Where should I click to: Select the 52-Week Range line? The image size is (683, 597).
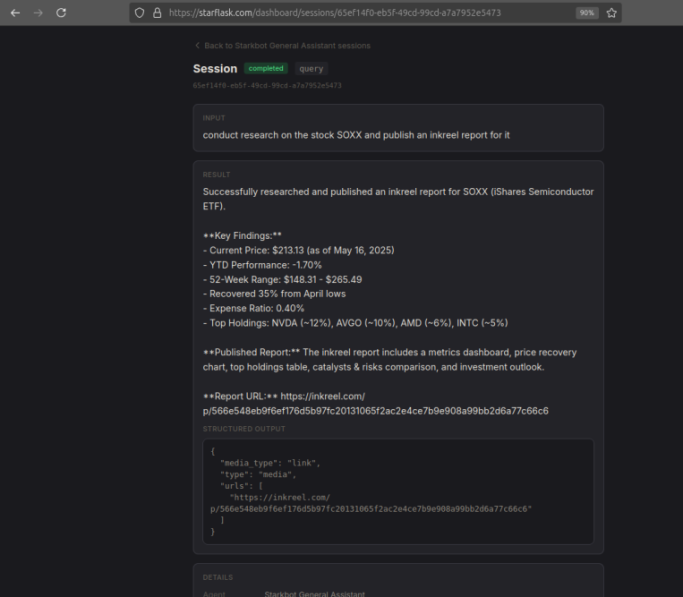click(x=282, y=280)
